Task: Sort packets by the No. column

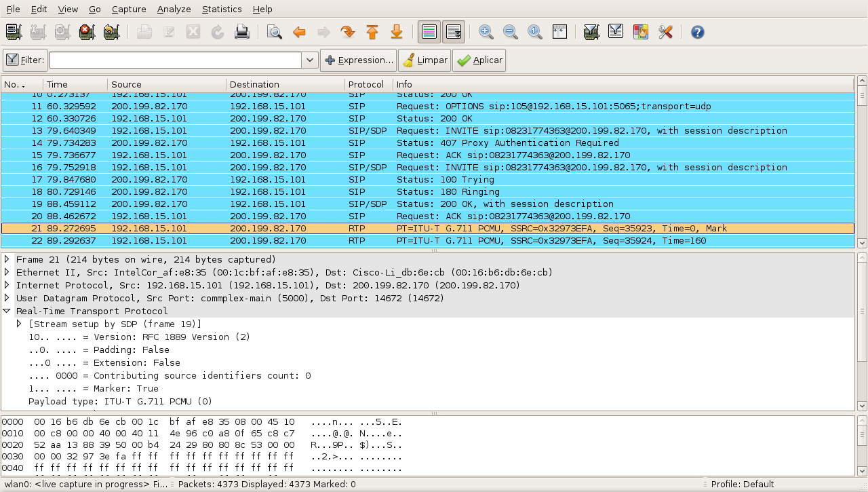Action: pyautogui.click(x=22, y=84)
